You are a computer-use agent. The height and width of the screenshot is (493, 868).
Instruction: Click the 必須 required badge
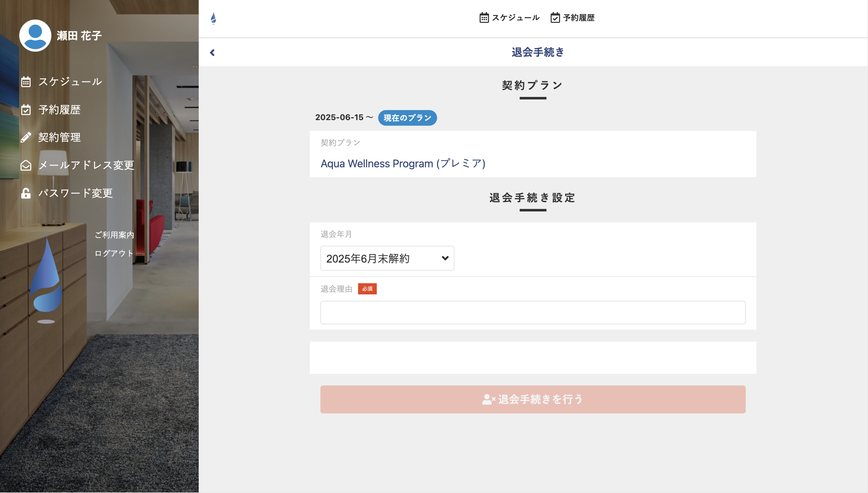[x=367, y=289]
